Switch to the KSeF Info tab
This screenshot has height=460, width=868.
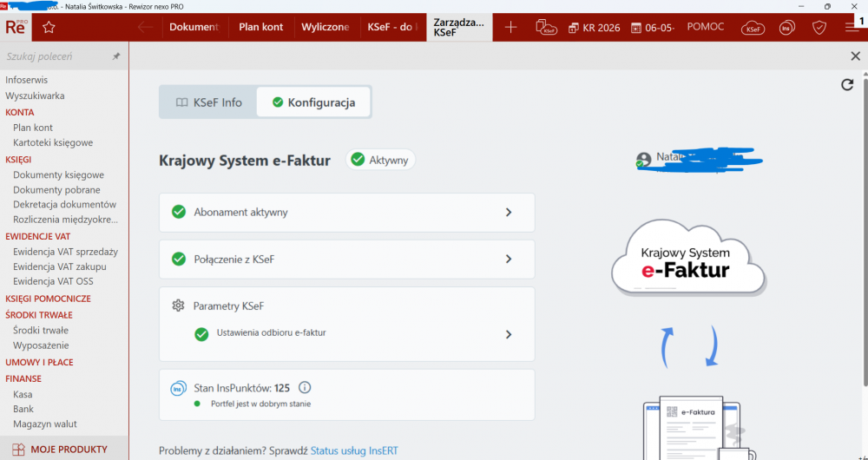(208, 102)
